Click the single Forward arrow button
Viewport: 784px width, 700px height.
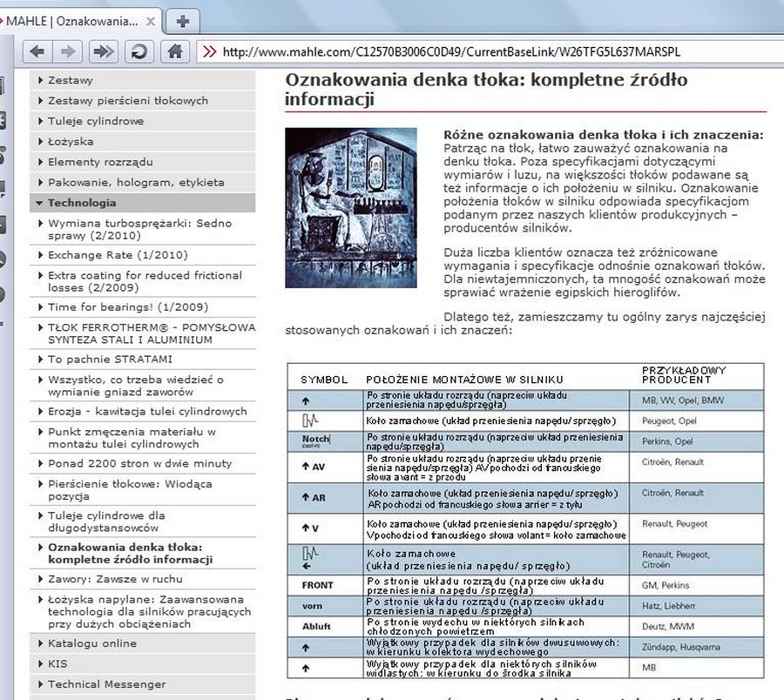[x=67, y=51]
